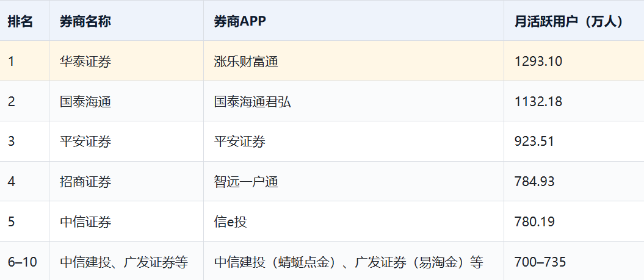644x280 pixels.
Task: Click the 信e投 app cell
Action: pyautogui.click(x=353, y=221)
